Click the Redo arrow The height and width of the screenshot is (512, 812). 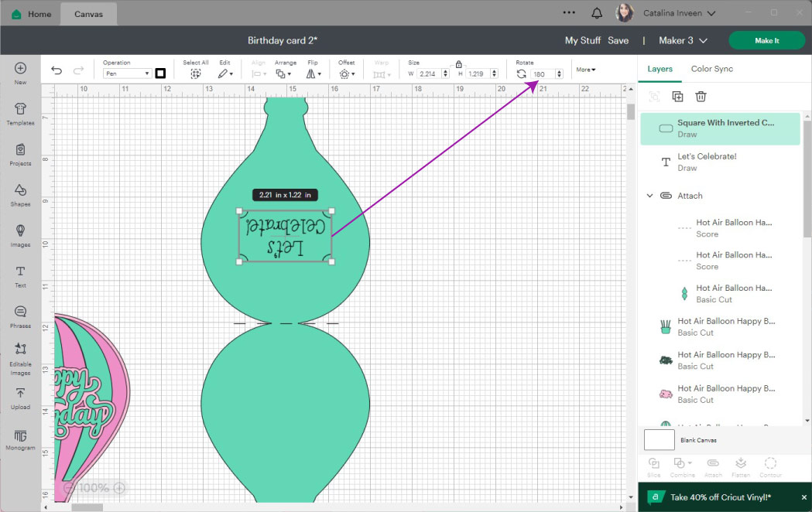[x=78, y=70]
